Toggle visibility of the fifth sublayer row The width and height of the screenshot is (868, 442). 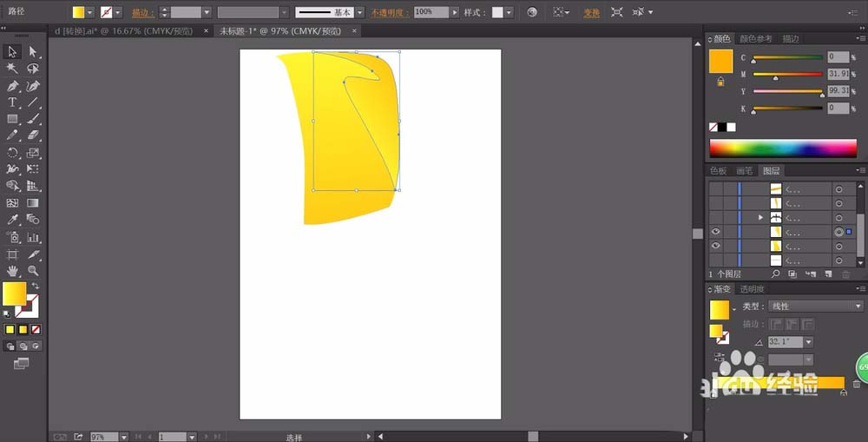716,246
